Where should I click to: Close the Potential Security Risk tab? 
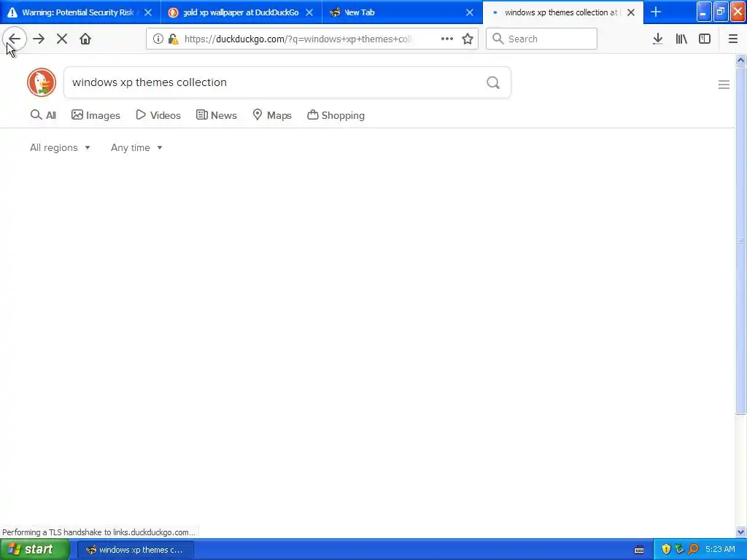click(148, 12)
